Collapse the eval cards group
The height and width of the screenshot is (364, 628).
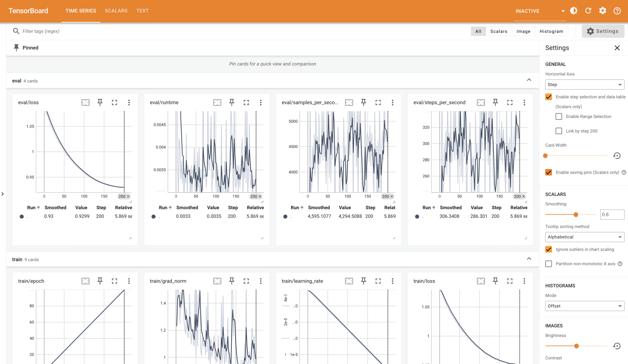coord(529,80)
